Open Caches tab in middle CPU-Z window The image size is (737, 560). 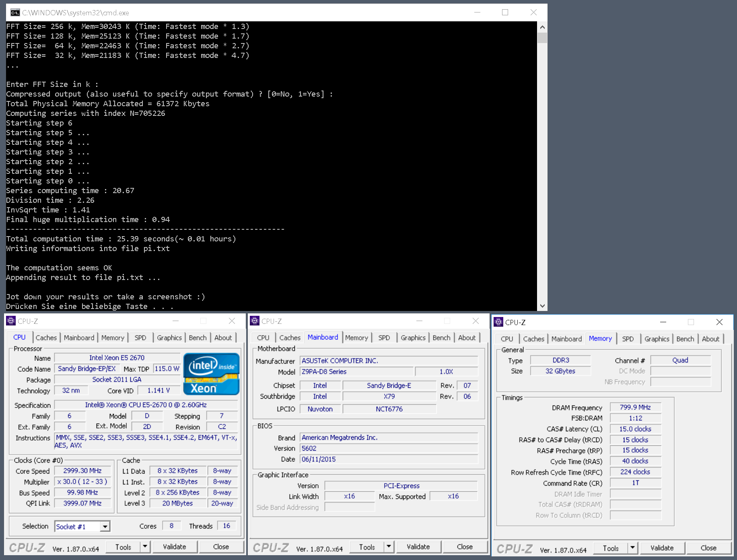click(x=290, y=338)
